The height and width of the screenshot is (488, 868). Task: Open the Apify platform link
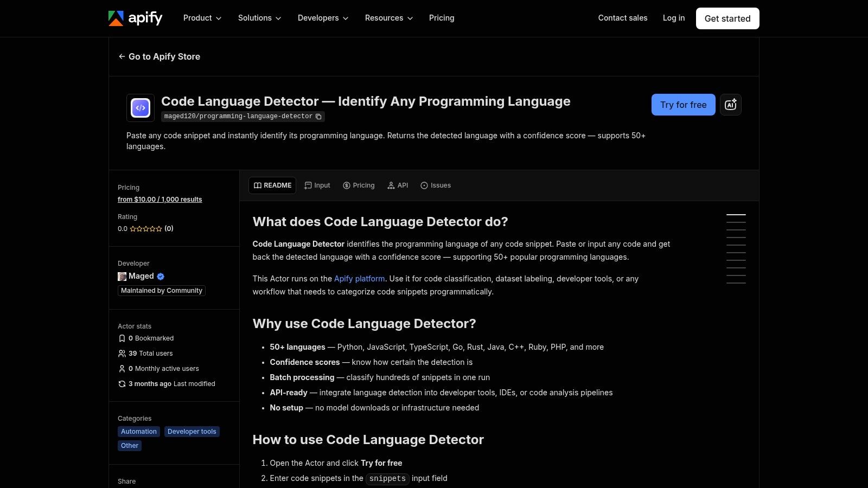[360, 279]
